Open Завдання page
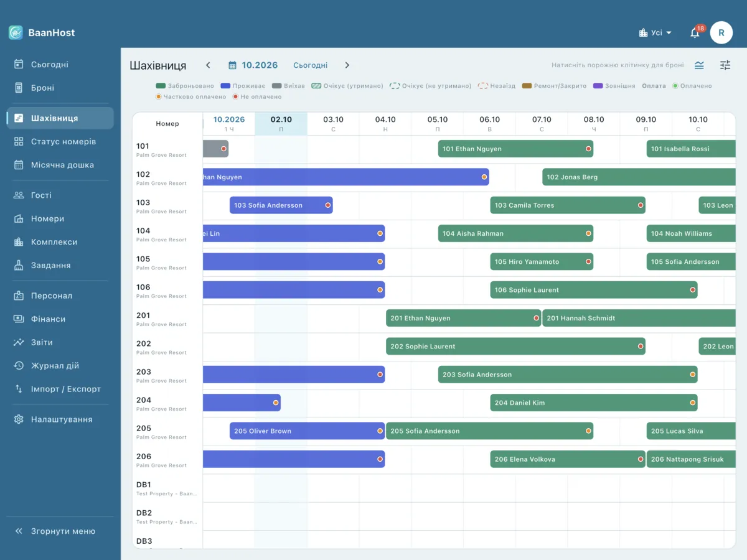The height and width of the screenshot is (560, 747). [x=60, y=265]
